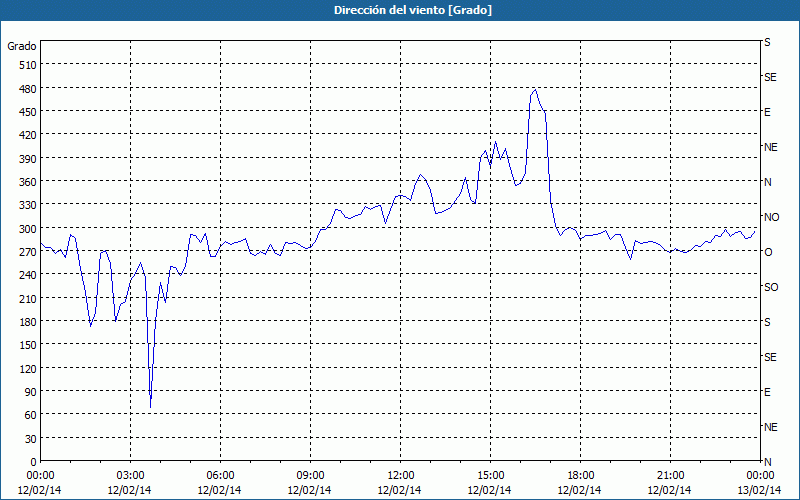Click the 240 left axis label

tap(28, 275)
